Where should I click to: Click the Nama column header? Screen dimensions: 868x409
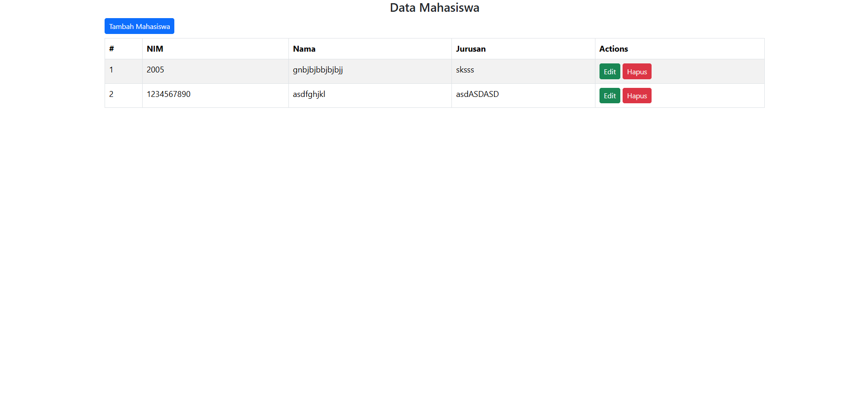[x=304, y=49]
